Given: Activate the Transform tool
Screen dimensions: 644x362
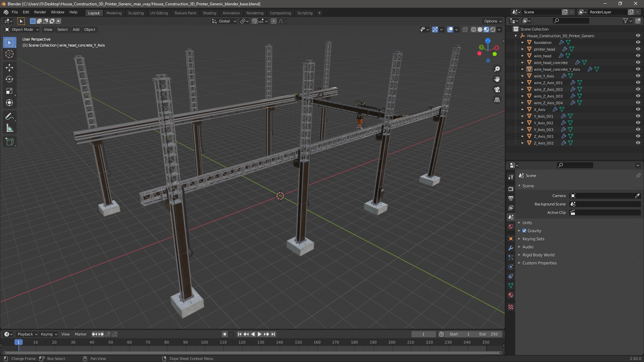Looking at the screenshot, I should (x=9, y=103).
